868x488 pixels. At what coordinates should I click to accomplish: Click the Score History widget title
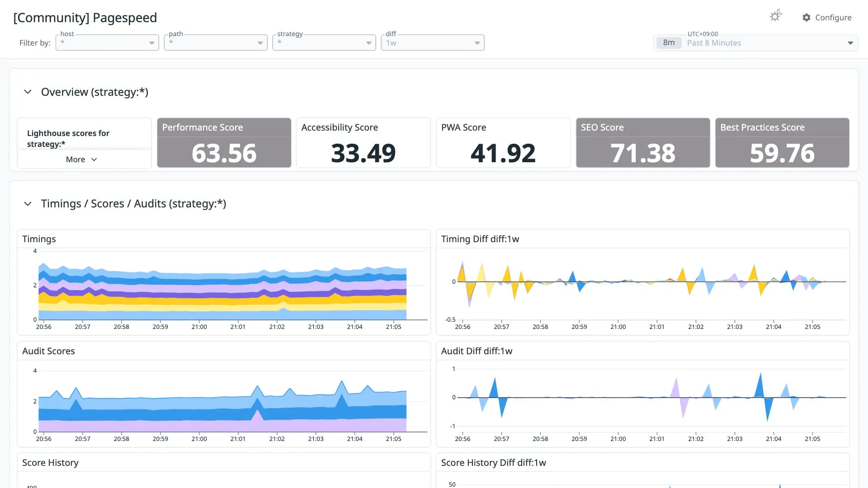pyautogui.click(x=50, y=463)
